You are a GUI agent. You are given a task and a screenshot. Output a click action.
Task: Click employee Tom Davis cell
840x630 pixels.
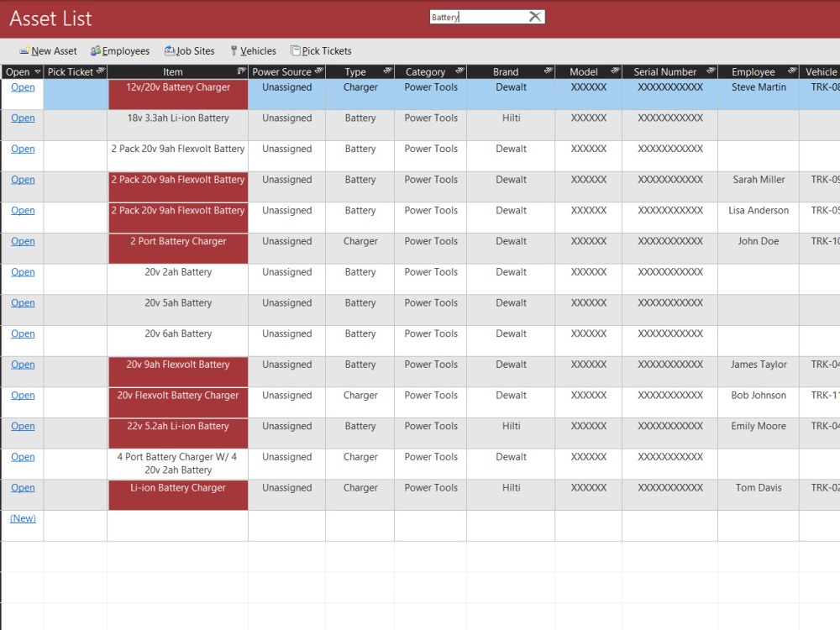click(x=758, y=495)
